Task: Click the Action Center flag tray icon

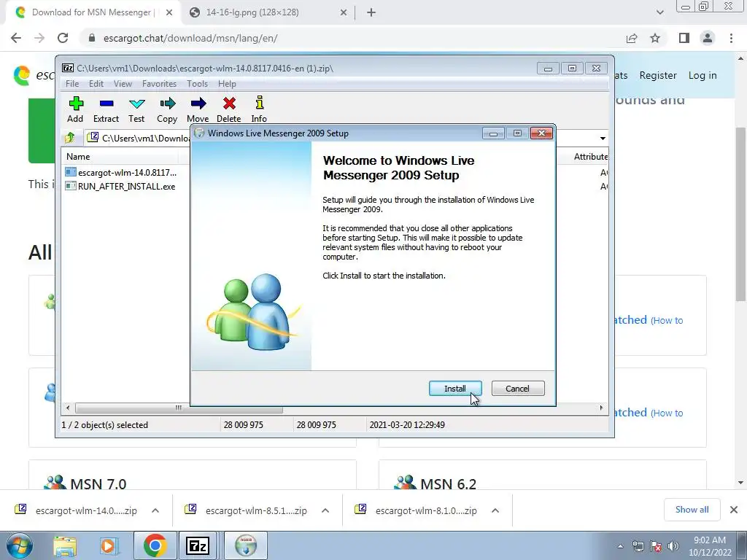Action: (656, 546)
